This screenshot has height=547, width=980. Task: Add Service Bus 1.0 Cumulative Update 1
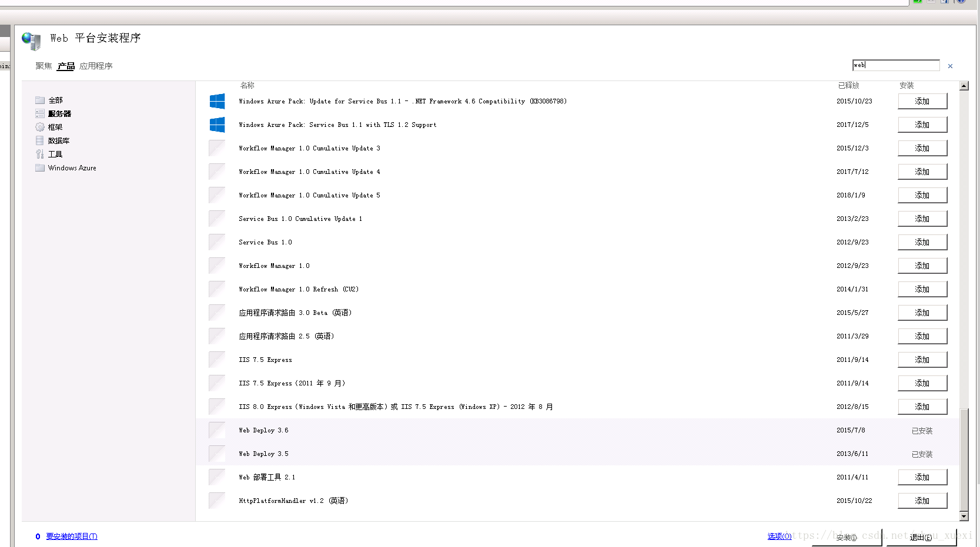(x=922, y=219)
